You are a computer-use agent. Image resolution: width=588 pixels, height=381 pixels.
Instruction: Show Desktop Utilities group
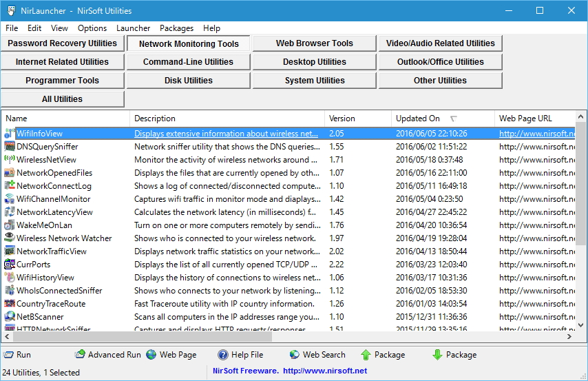click(x=315, y=62)
